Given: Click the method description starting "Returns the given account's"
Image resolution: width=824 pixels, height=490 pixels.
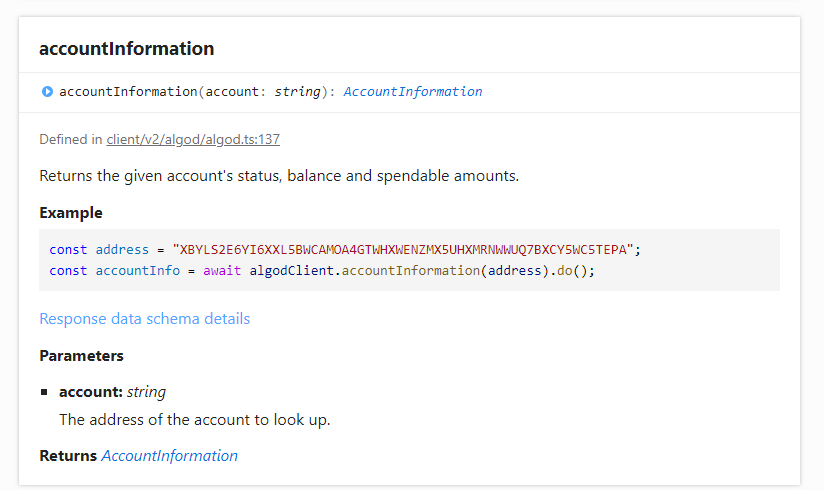Looking at the screenshot, I should pos(279,177).
